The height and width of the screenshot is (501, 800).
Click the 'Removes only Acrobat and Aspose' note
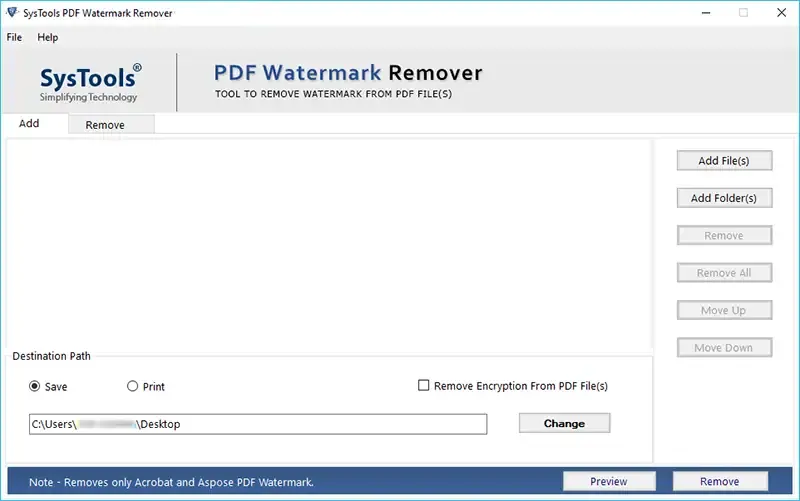[171, 482]
